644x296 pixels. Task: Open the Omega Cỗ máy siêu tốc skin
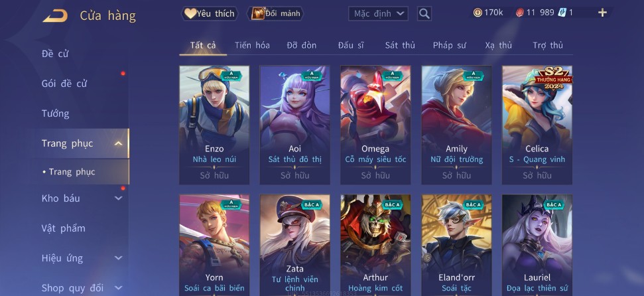pos(375,125)
